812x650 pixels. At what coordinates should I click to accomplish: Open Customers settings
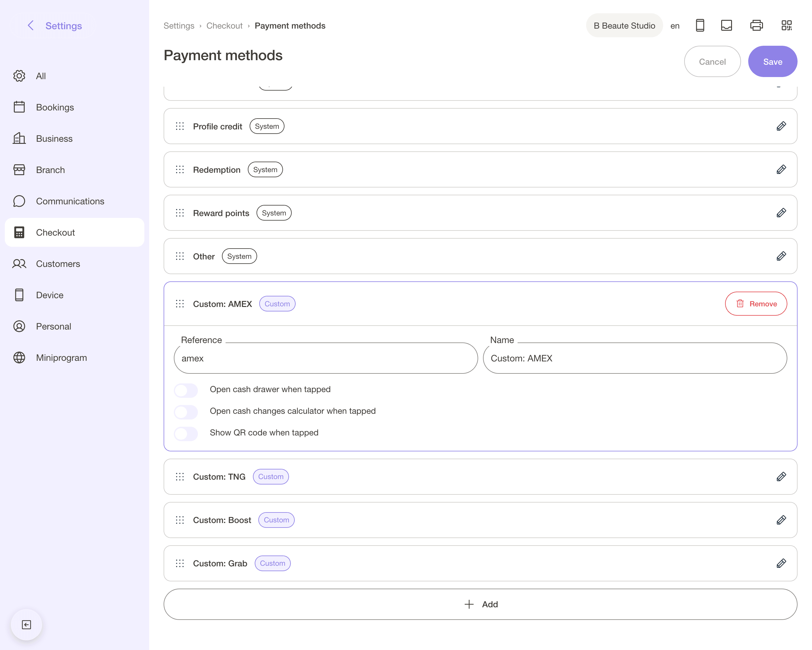pyautogui.click(x=75, y=263)
